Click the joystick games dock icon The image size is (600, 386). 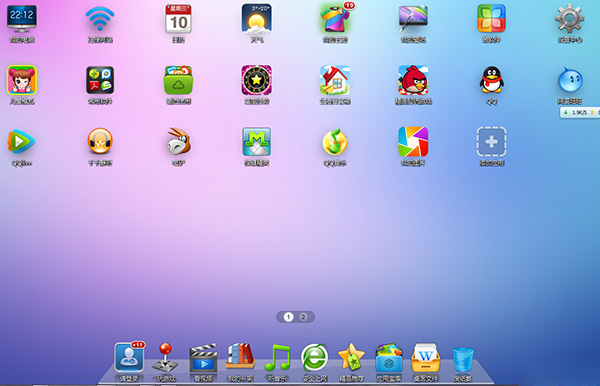pyautogui.click(x=165, y=357)
